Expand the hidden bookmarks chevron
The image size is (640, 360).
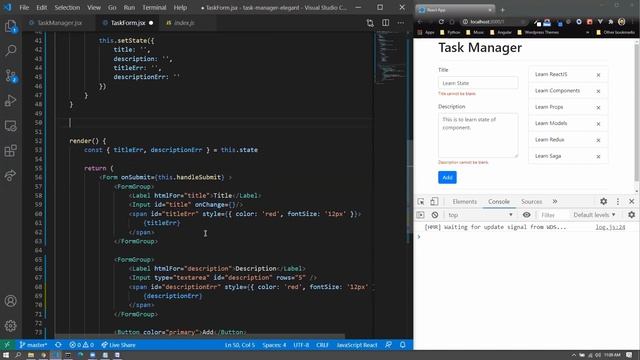tap(587, 32)
